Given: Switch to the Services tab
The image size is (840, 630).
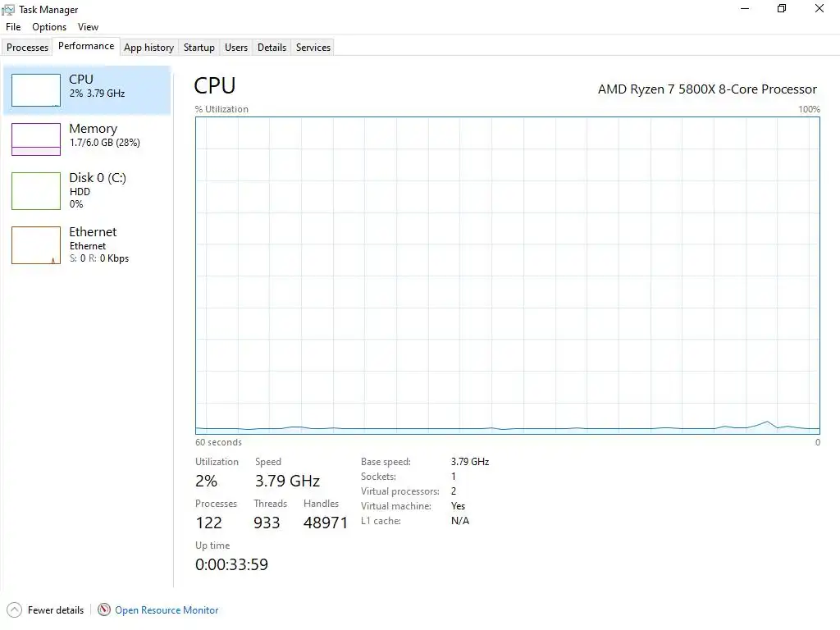Looking at the screenshot, I should click(x=313, y=47).
